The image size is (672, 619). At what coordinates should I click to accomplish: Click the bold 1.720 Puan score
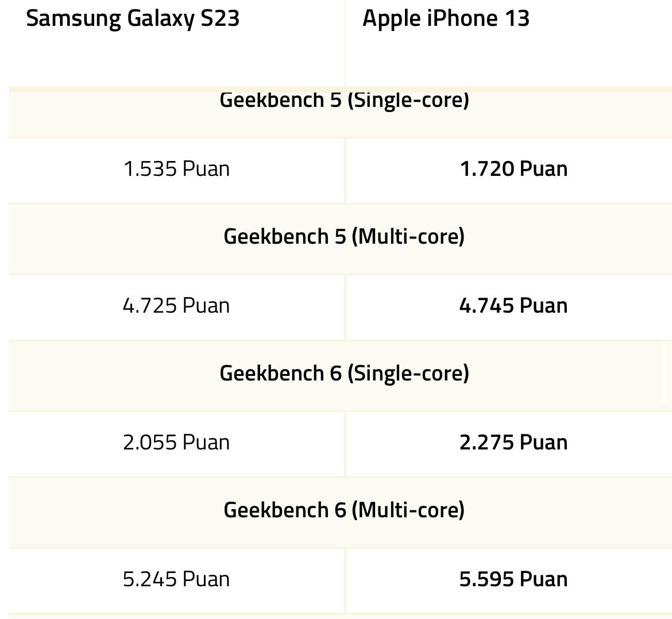pyautogui.click(x=513, y=169)
